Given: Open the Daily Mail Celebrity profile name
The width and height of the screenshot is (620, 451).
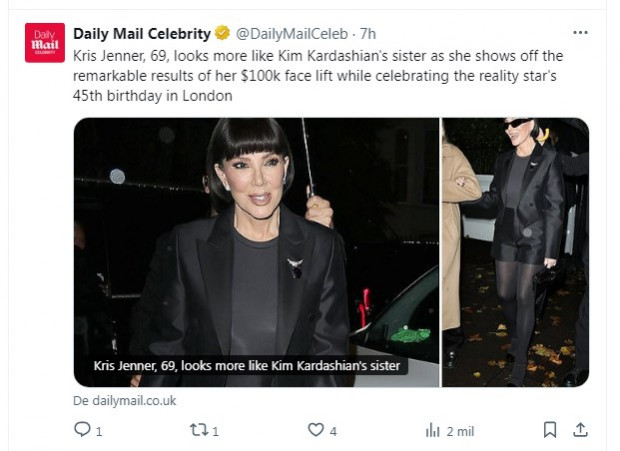Looking at the screenshot, I should (142, 35).
